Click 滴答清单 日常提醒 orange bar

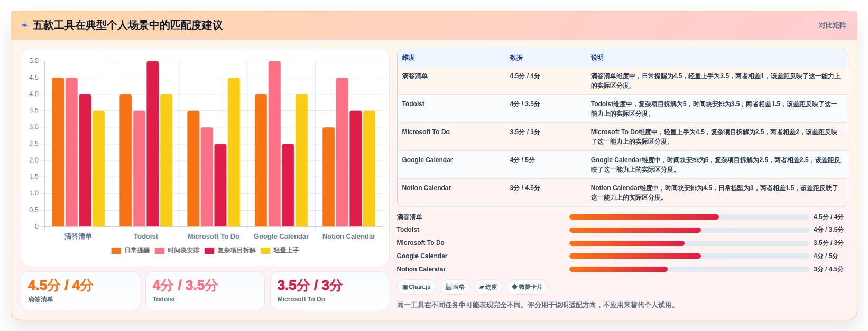coord(58,152)
